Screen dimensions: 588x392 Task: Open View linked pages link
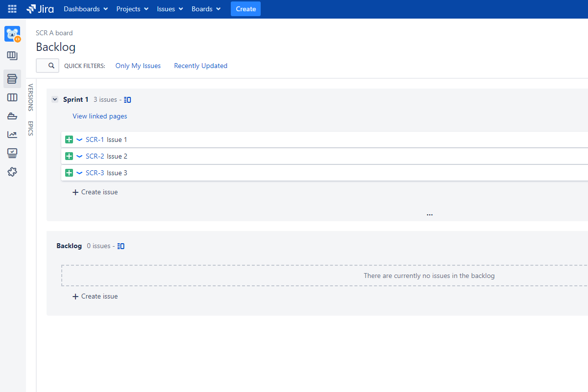pos(100,116)
